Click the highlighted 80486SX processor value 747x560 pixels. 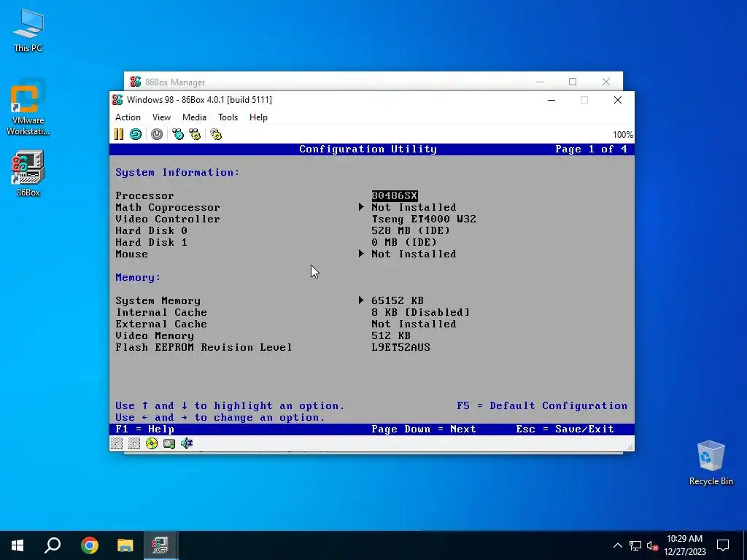coord(395,195)
